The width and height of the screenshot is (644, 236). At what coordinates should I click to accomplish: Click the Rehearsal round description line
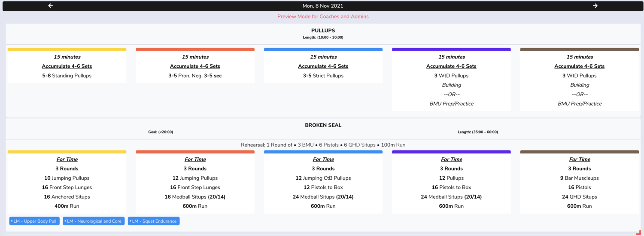tap(323, 145)
